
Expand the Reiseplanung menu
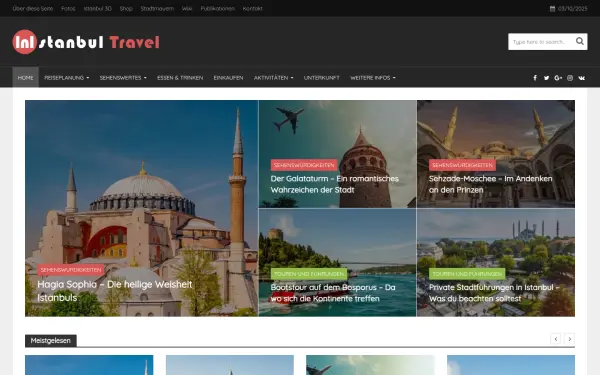pos(67,78)
